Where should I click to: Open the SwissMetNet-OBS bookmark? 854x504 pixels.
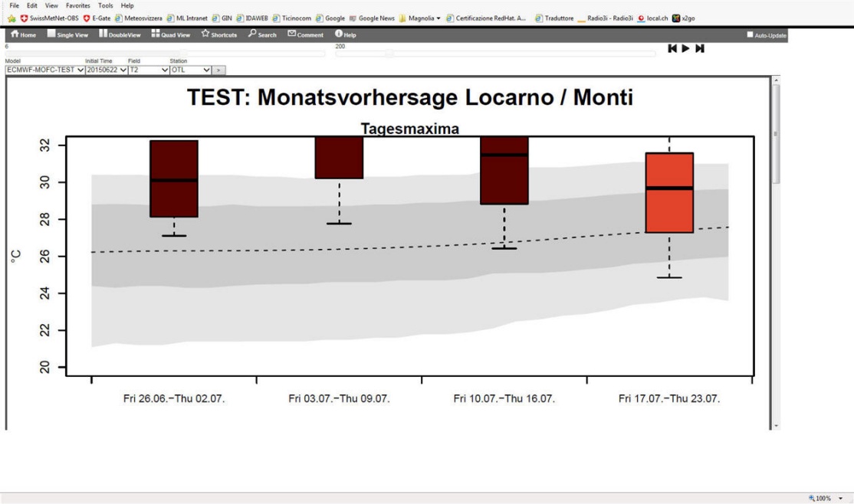click(x=50, y=18)
